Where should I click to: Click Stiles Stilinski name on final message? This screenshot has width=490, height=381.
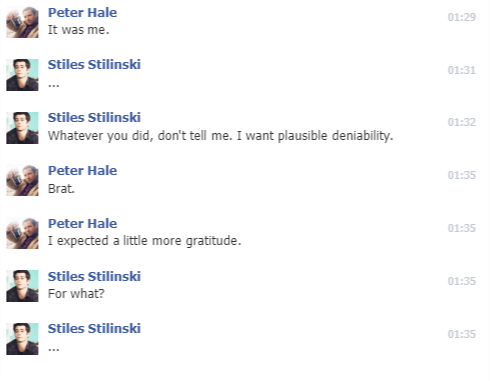94,328
